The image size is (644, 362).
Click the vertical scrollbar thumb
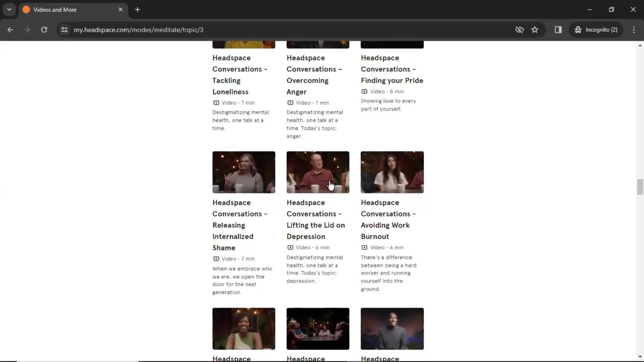coord(640,187)
